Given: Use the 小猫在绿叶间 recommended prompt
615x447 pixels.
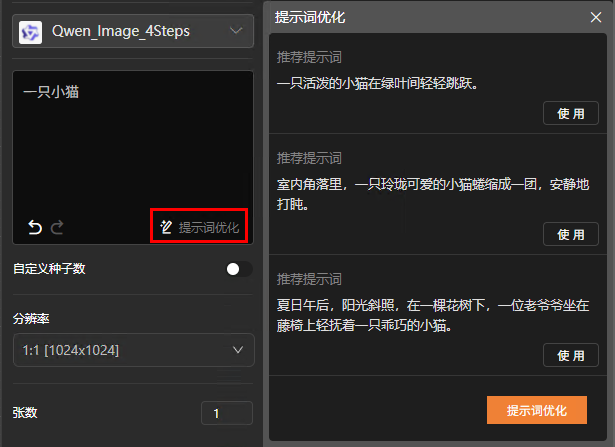Looking at the screenshot, I should [570, 113].
